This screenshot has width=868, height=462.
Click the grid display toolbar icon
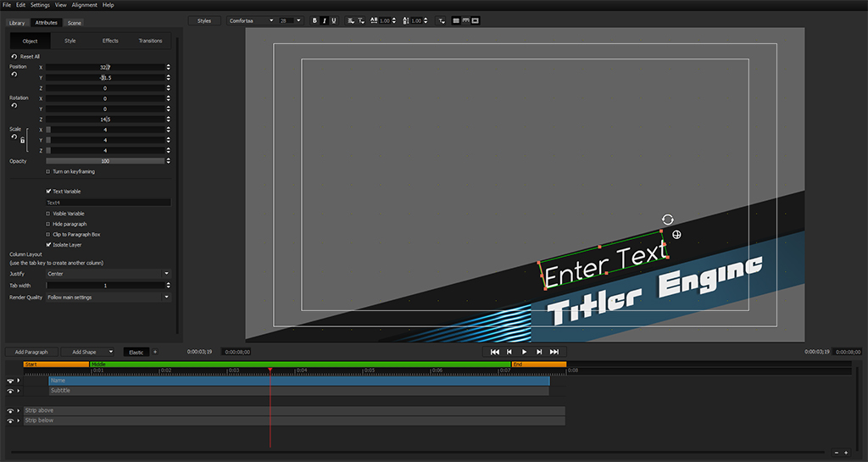[456, 20]
